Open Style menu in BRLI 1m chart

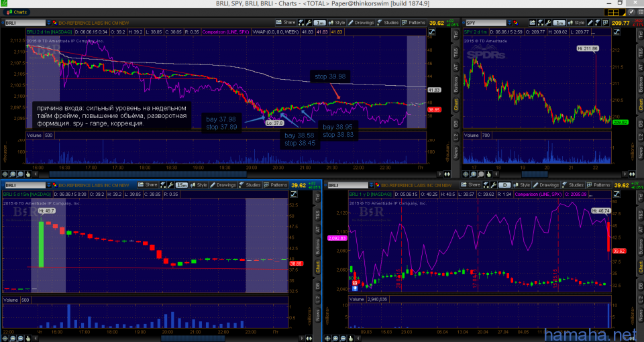coord(337,23)
